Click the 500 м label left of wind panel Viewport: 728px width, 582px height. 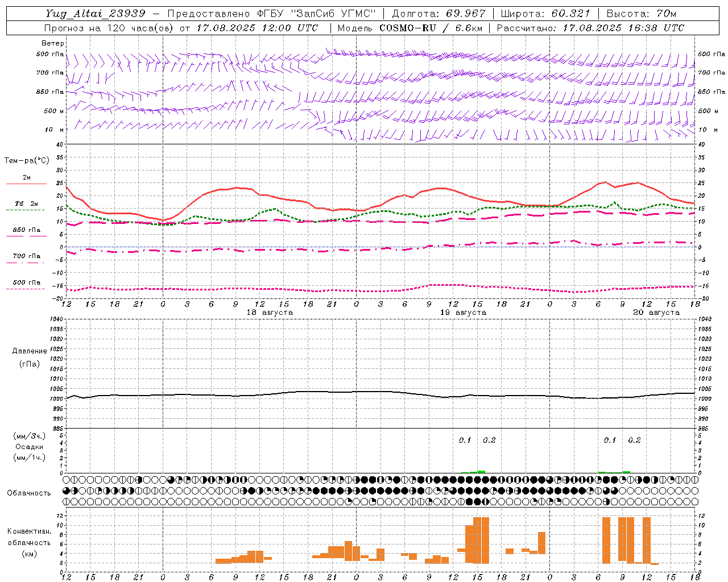(x=54, y=111)
